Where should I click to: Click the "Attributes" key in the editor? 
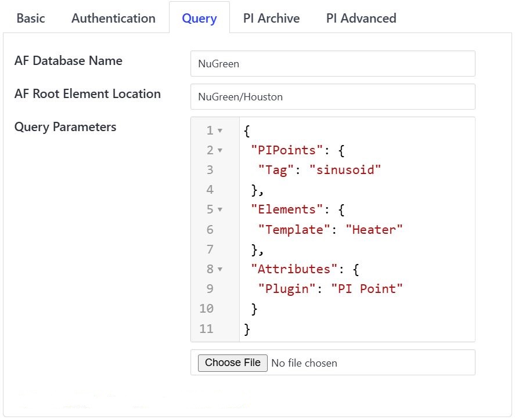coord(294,269)
